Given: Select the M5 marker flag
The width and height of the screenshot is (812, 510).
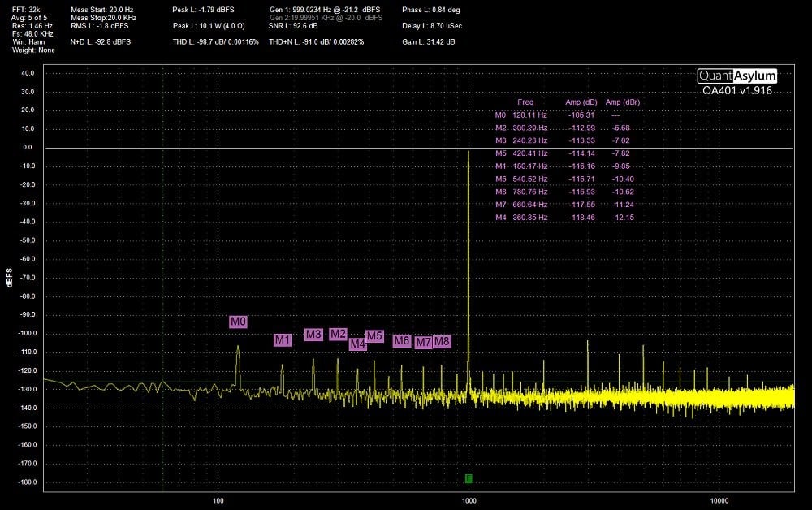Looking at the screenshot, I should click(374, 336).
